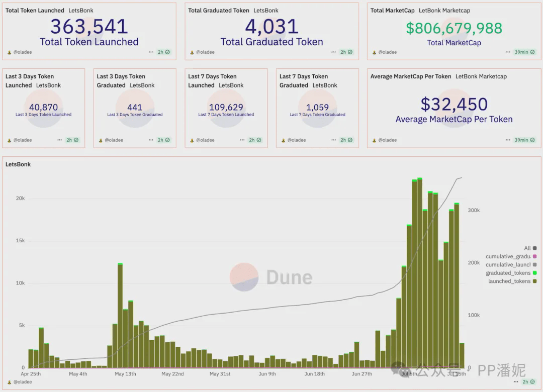Click the $32,450 average market cap value

454,104
